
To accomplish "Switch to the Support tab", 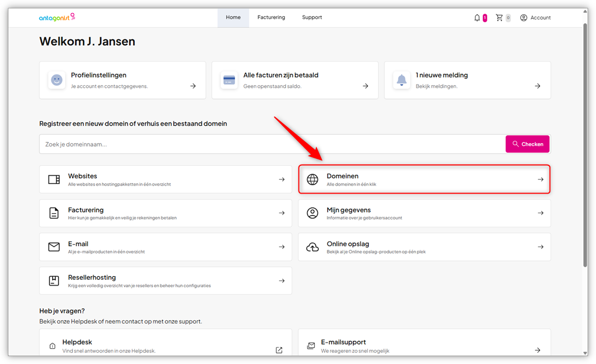I will [312, 17].
